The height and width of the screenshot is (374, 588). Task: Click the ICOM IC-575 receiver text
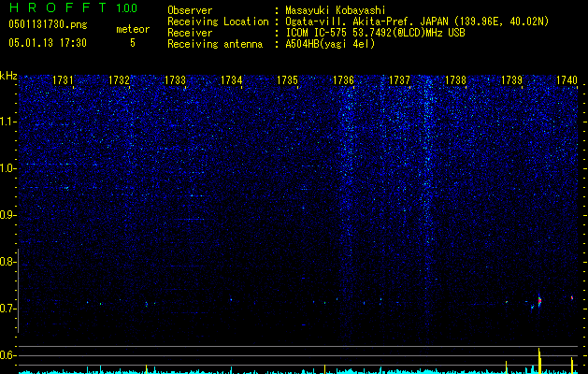pos(375,33)
